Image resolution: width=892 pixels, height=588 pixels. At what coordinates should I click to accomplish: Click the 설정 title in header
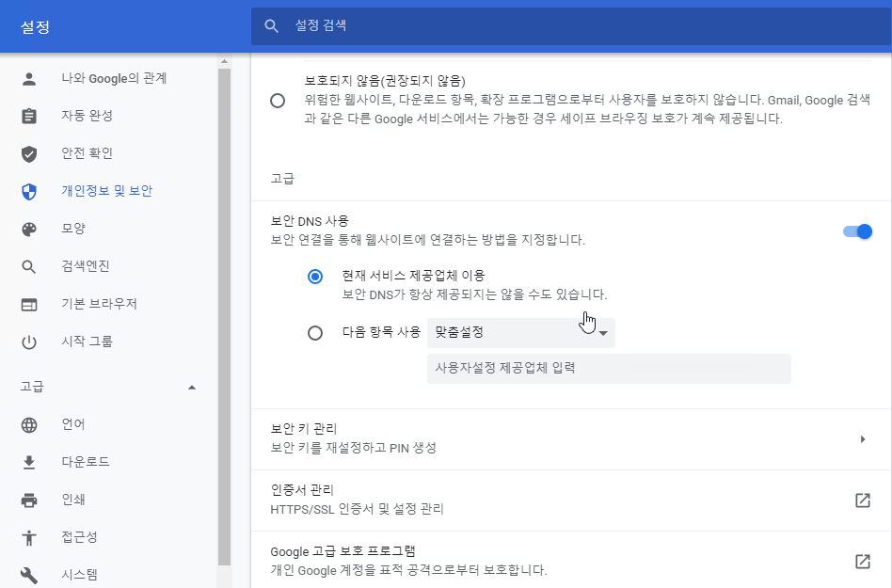click(x=35, y=26)
